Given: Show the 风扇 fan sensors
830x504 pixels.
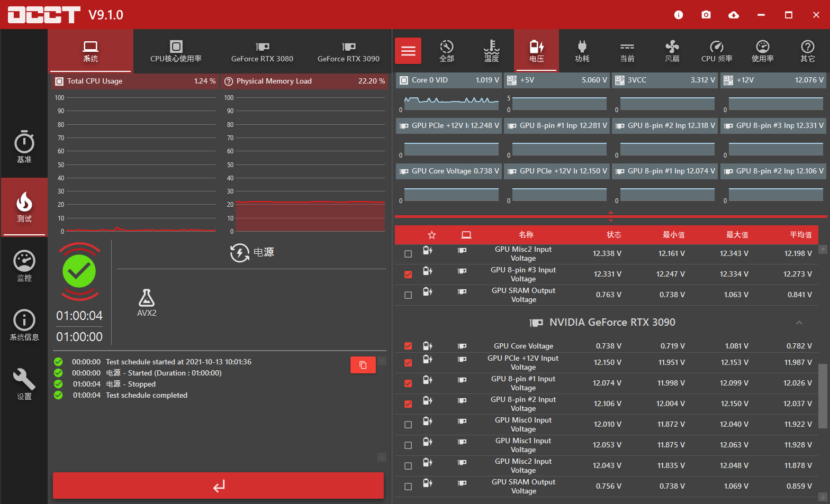Looking at the screenshot, I should click(x=672, y=51).
